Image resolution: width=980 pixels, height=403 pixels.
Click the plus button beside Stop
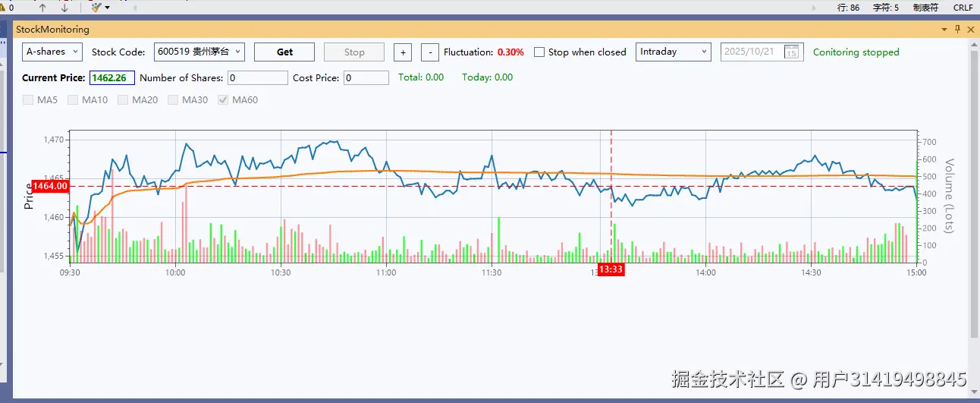tap(404, 52)
